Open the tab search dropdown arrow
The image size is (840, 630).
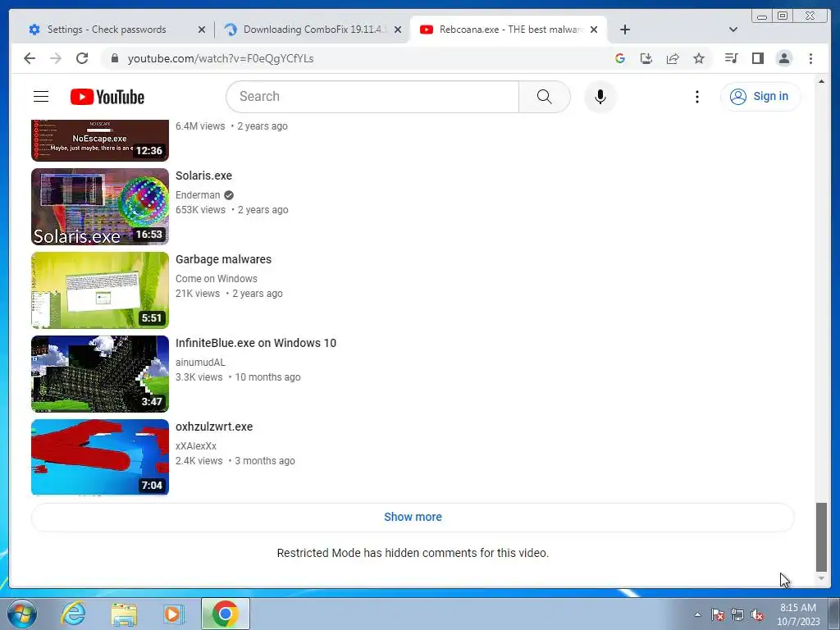pos(733,30)
